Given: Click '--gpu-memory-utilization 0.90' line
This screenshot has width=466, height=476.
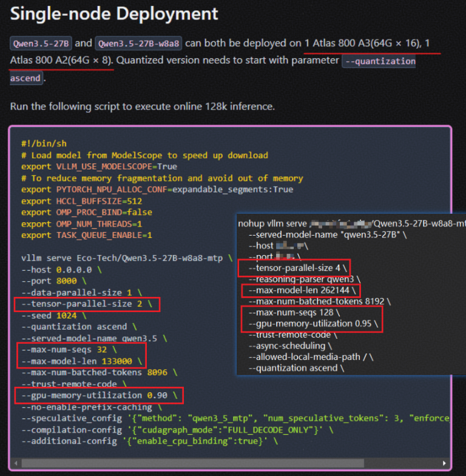Looking at the screenshot, I should (100, 395).
